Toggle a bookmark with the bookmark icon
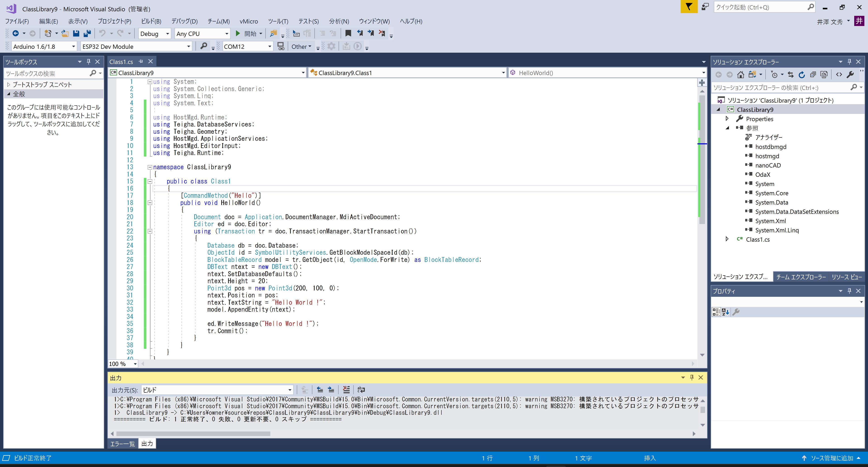The image size is (868, 467). coord(348,33)
